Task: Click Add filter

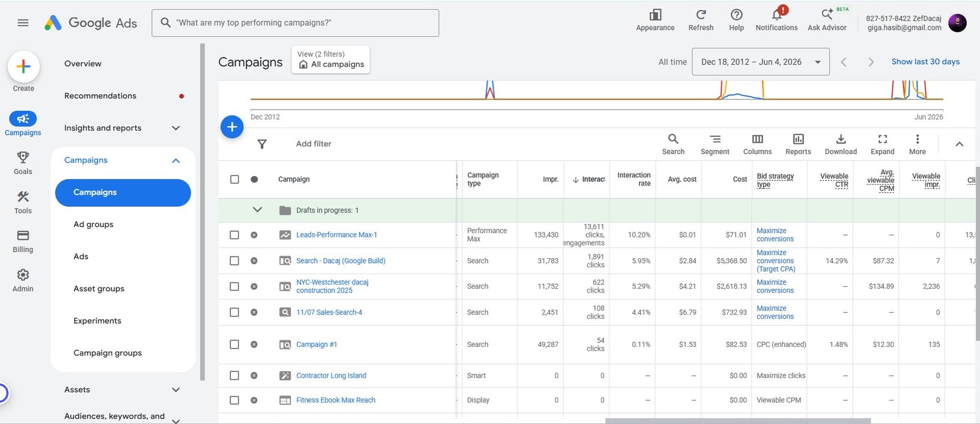Action: pos(314,144)
